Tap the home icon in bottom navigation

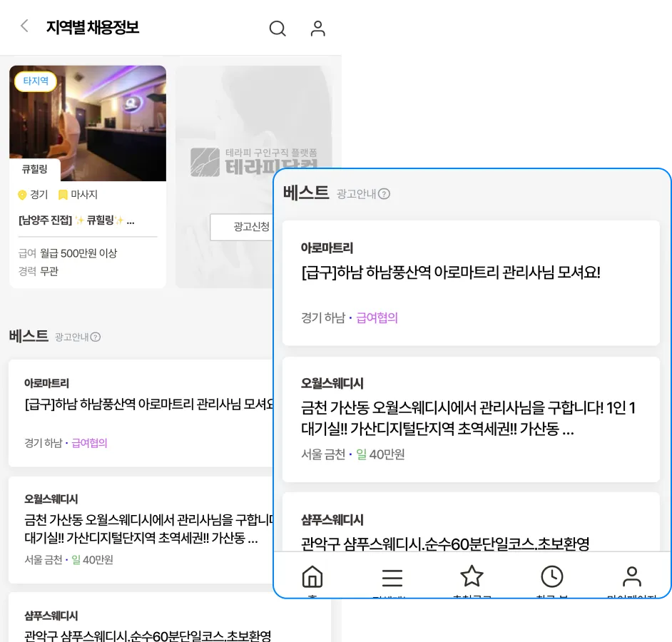pyautogui.click(x=312, y=577)
